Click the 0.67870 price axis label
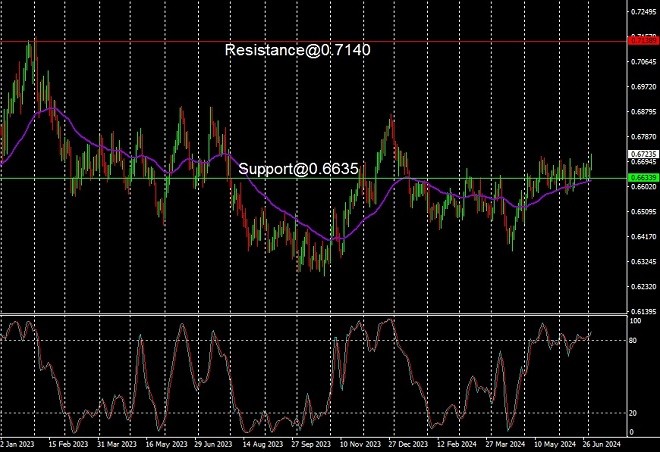This screenshot has height=452, width=660. tap(644, 137)
